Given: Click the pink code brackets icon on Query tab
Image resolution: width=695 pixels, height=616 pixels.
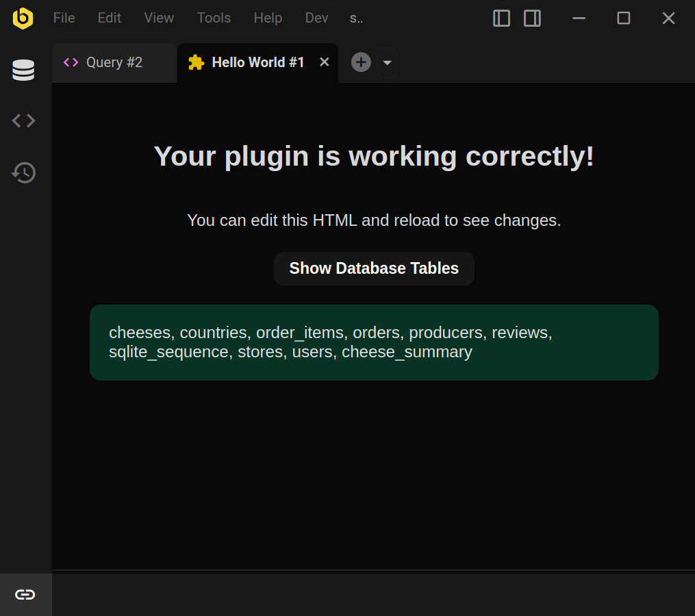Looking at the screenshot, I should pos(71,62).
